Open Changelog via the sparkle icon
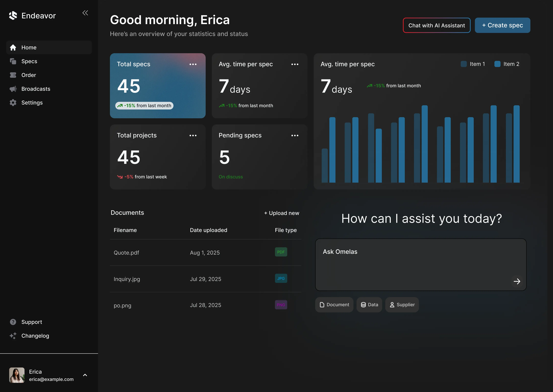Image resolution: width=553 pixels, height=392 pixels. point(13,335)
